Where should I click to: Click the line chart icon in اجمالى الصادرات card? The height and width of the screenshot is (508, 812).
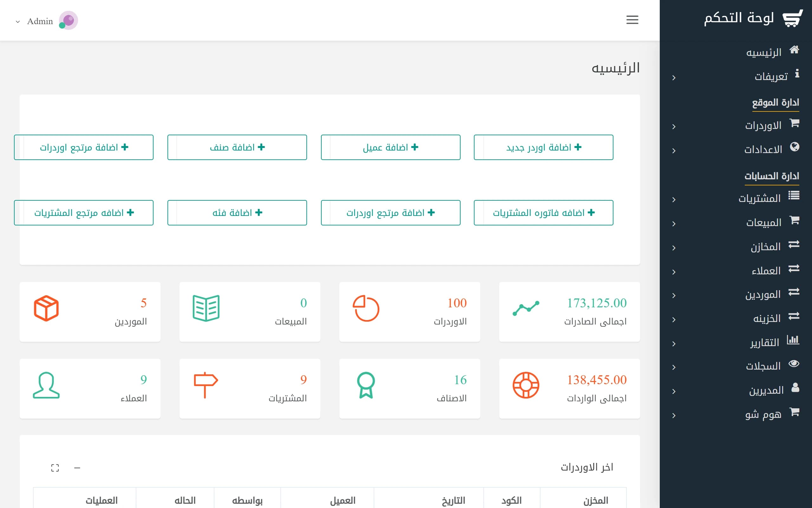click(x=526, y=308)
